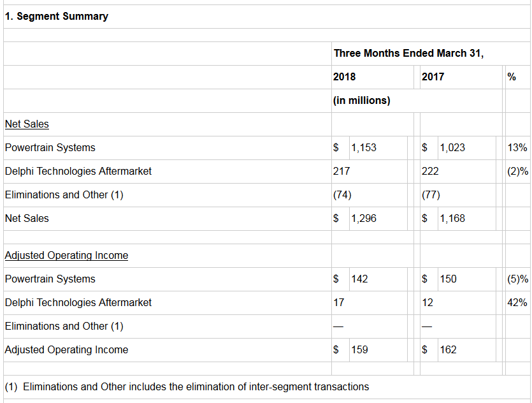Viewport: 532px width, 403px height.
Task: Click the footnote about inter-segment transactions
Action: 187,386
